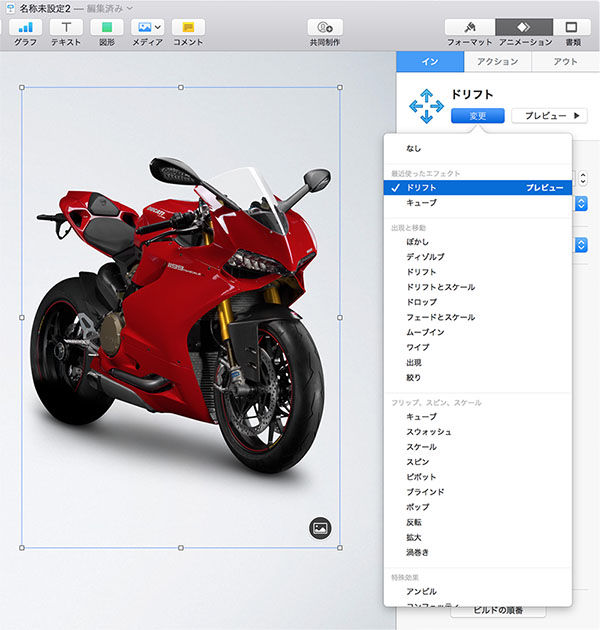Choose the アンビル special effect
This screenshot has width=600, height=630.
pos(478,591)
